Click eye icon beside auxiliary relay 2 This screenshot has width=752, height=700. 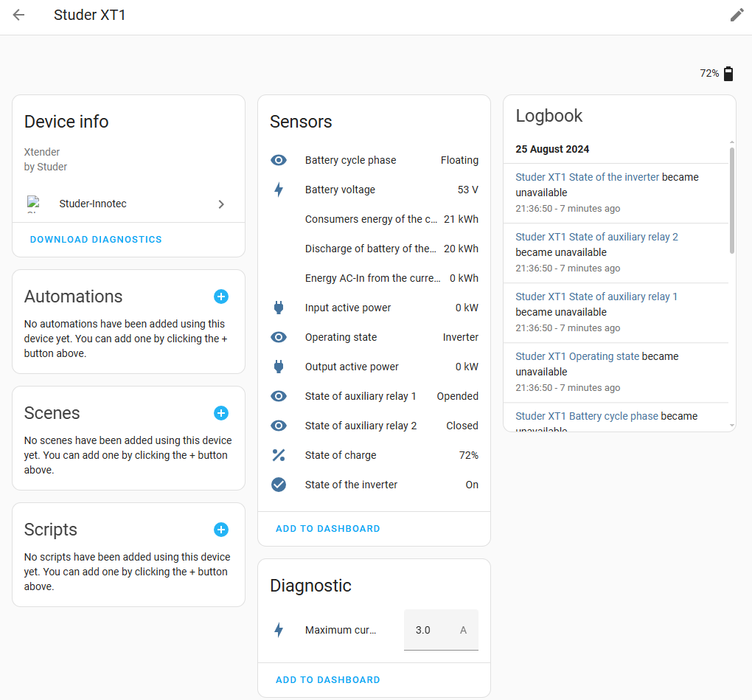coord(279,426)
